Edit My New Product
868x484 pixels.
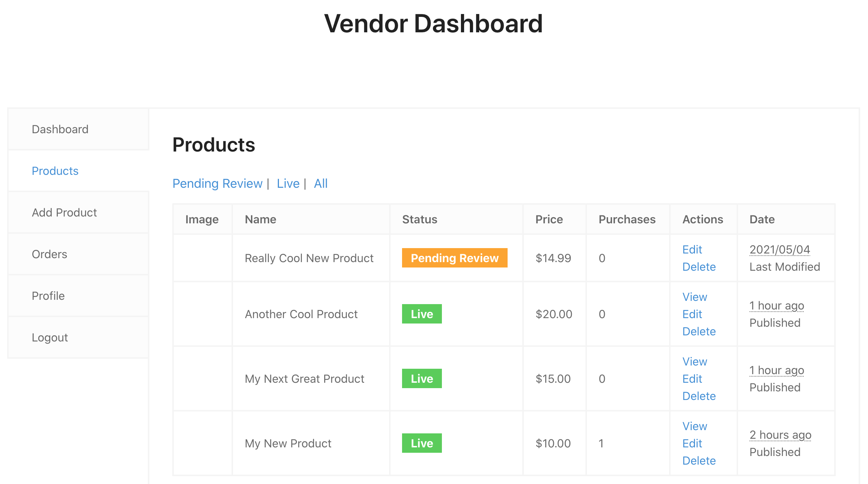click(692, 443)
